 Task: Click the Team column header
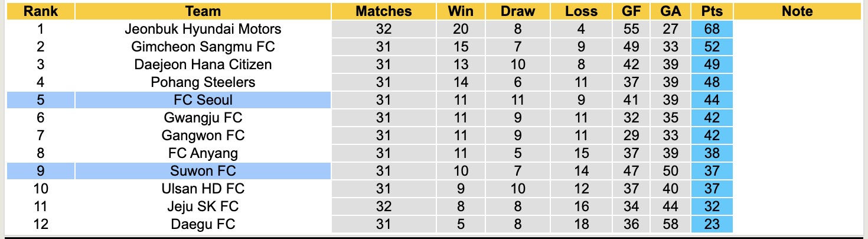pyautogui.click(x=203, y=11)
